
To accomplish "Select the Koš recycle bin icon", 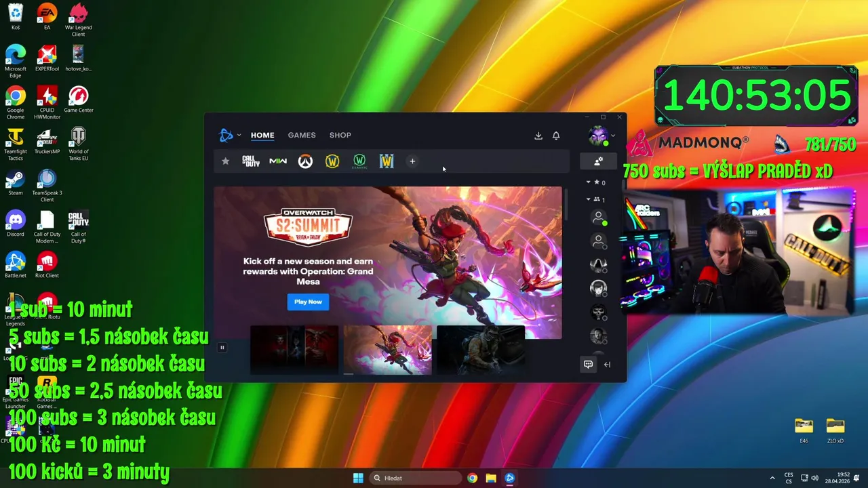I will tap(16, 18).
